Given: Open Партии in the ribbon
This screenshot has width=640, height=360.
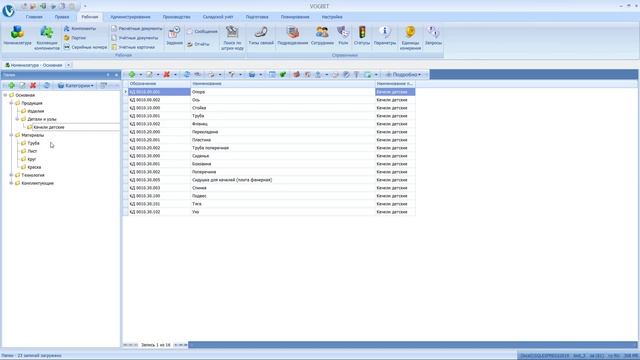Looking at the screenshot, I should click(75, 38).
